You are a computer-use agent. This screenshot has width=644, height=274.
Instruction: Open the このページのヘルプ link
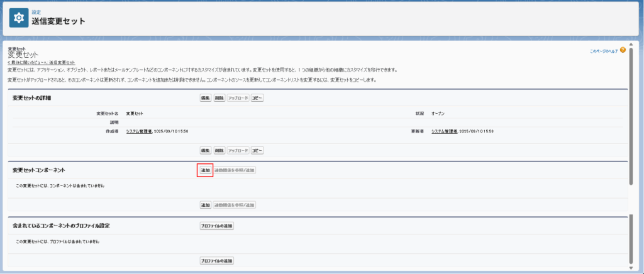604,51
